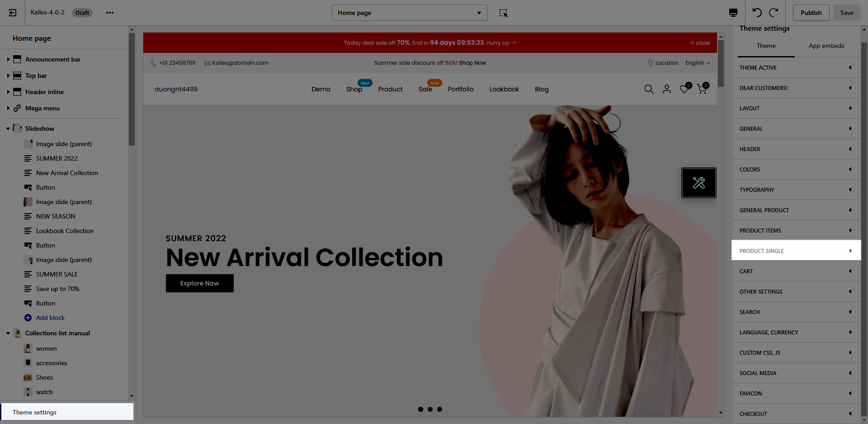Select the women collection block

point(46,348)
